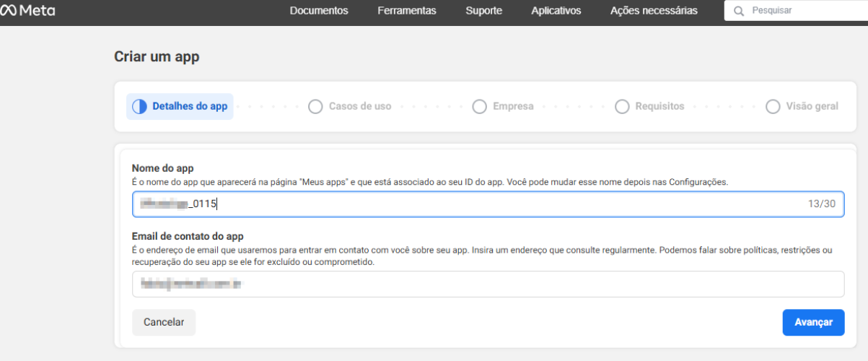Viewport: 868px width, 361px height.
Task: Click the Email de contato do app field
Action: (488, 284)
